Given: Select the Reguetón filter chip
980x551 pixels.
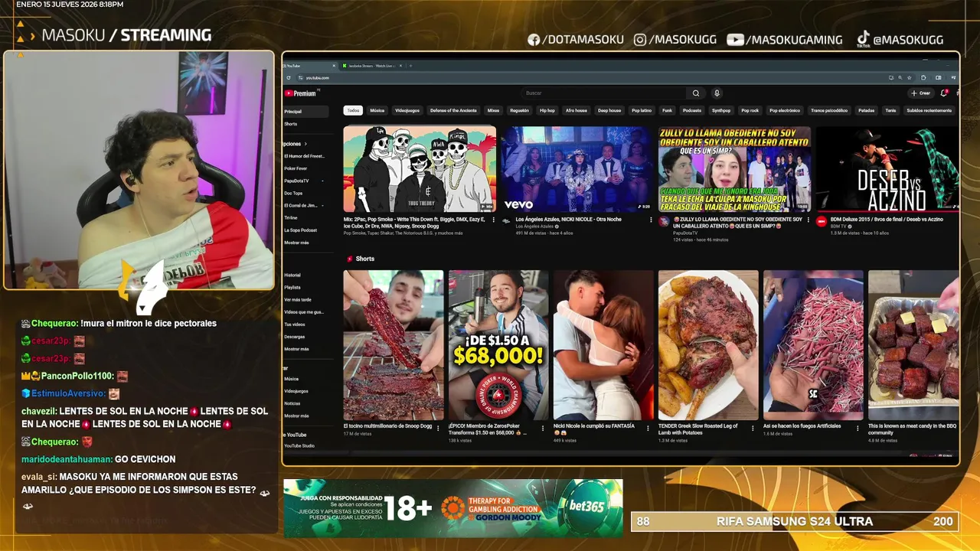Looking at the screenshot, I should (519, 110).
